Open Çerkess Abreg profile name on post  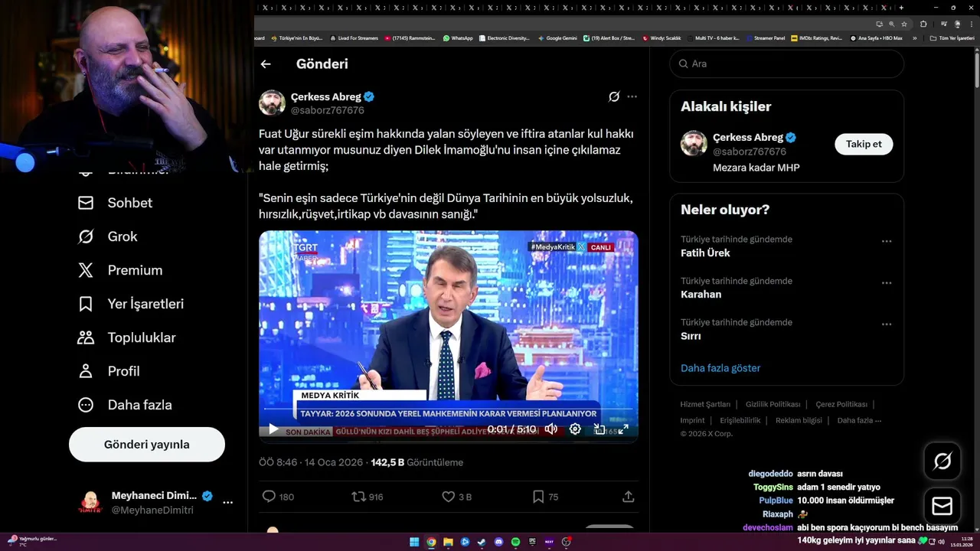point(326,97)
